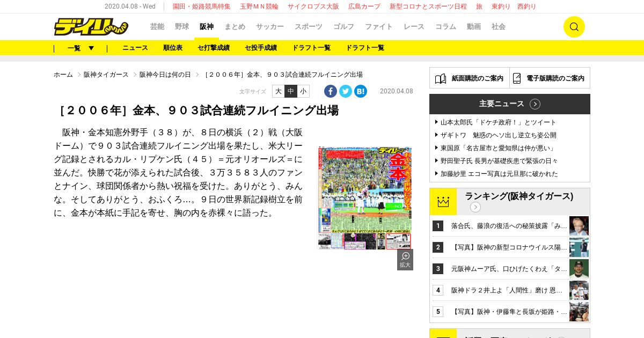Select small font size 小
Screen dimensions: 644x338
pos(303,91)
